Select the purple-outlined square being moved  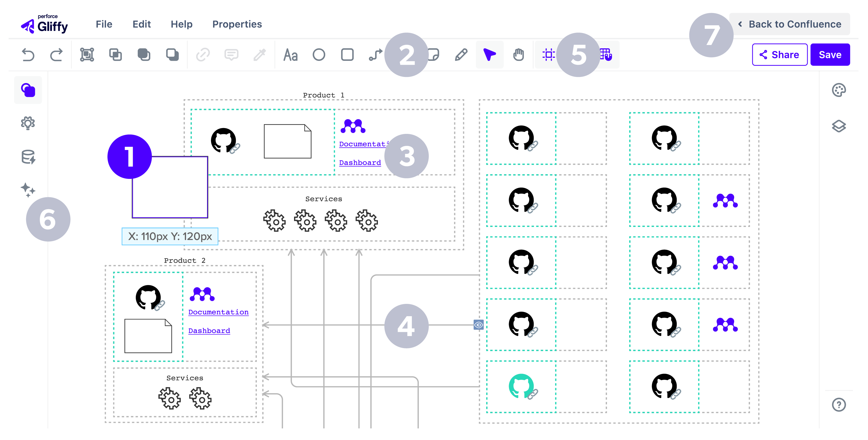(x=170, y=187)
